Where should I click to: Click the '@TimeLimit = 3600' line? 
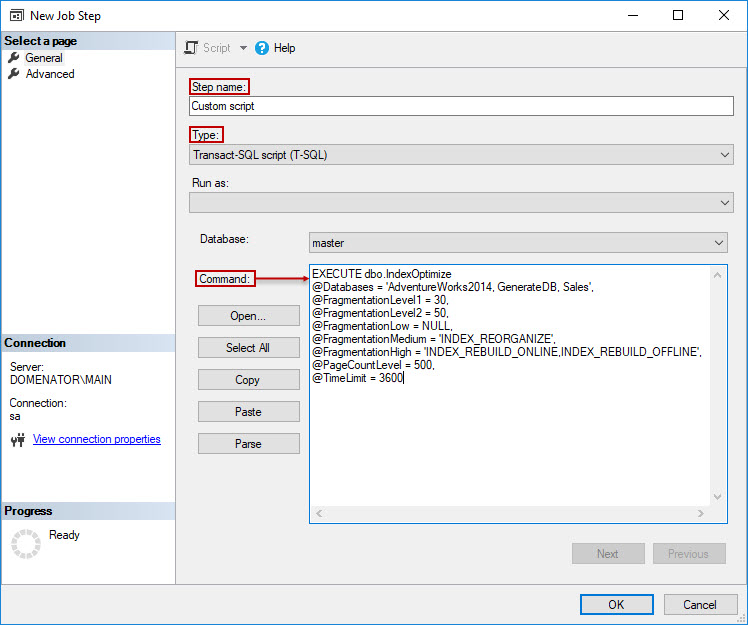pyautogui.click(x=358, y=378)
